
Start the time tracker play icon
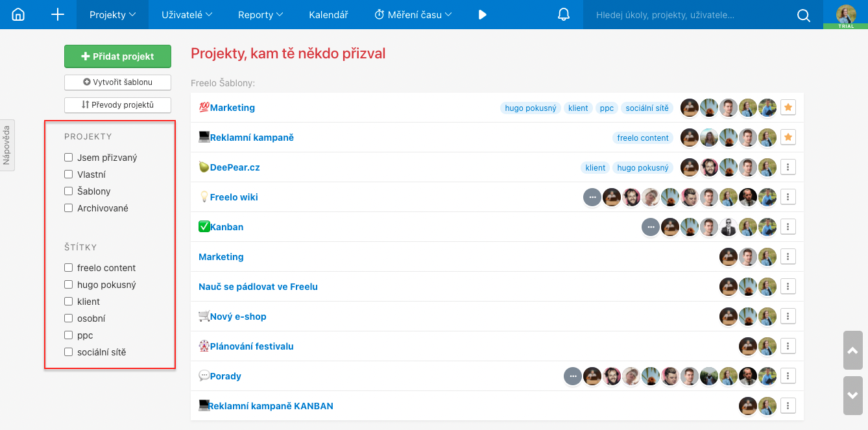pyautogui.click(x=482, y=14)
